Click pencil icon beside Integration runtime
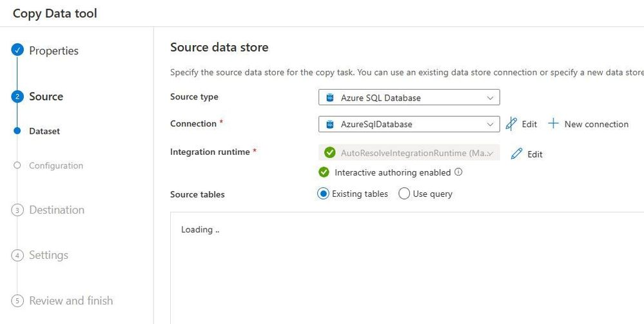This screenshot has height=324, width=644. [516, 154]
